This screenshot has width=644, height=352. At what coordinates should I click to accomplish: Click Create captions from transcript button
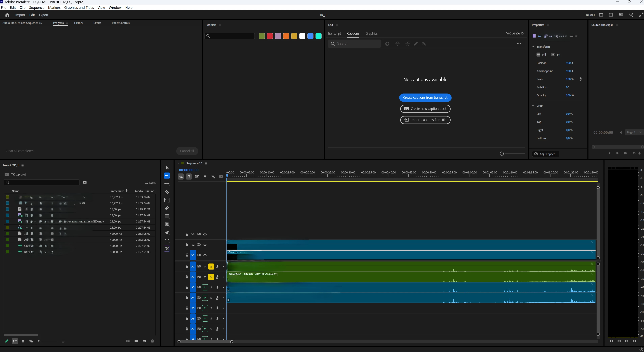tap(425, 98)
